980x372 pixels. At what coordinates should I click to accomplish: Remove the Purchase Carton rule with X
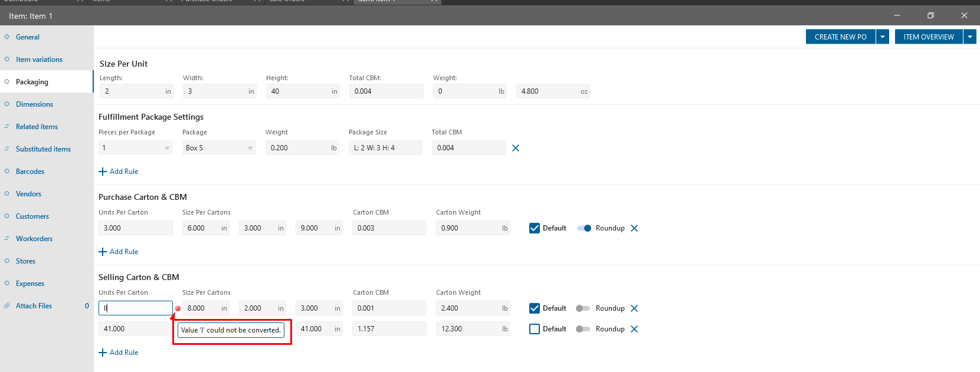(634, 228)
